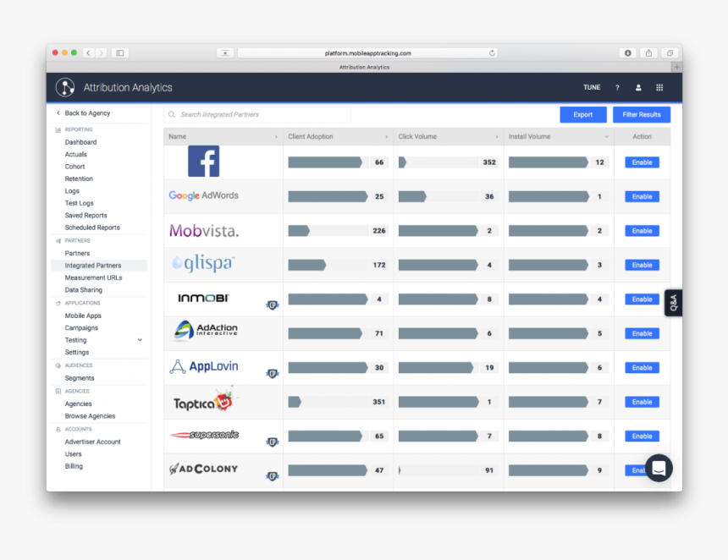This screenshot has width=728, height=560.
Task: Click the Safari back arrow
Action: pyautogui.click(x=89, y=53)
